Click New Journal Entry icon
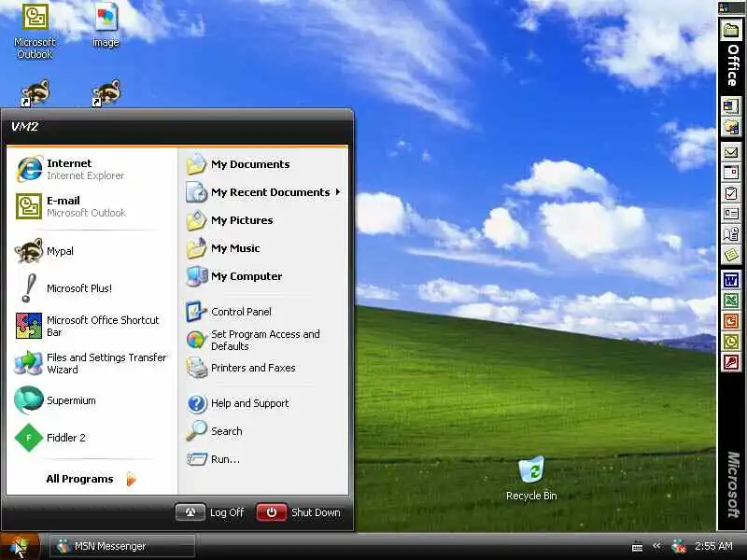The height and width of the screenshot is (560, 747). pos(731,234)
